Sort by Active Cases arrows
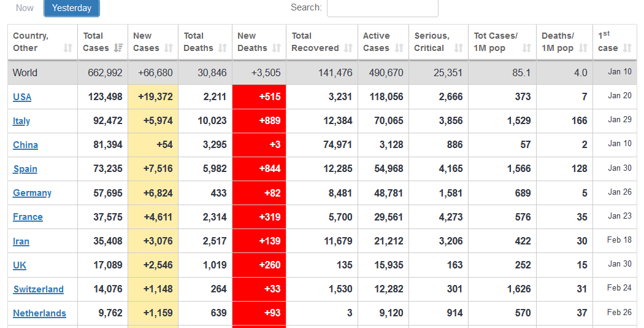 [x=399, y=48]
